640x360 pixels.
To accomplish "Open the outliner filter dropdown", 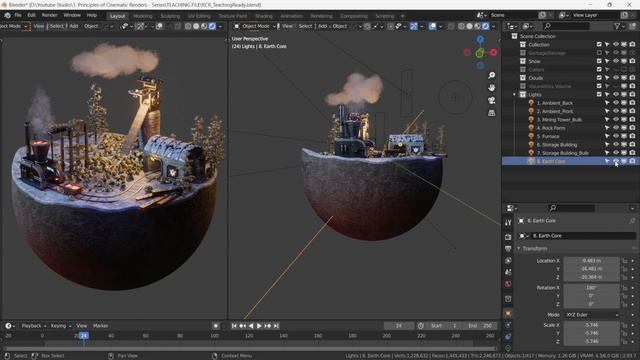I will tap(619, 26).
